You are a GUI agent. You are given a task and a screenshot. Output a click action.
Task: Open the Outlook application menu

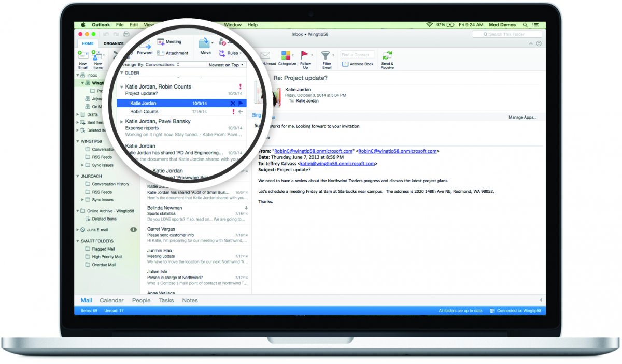click(x=101, y=25)
